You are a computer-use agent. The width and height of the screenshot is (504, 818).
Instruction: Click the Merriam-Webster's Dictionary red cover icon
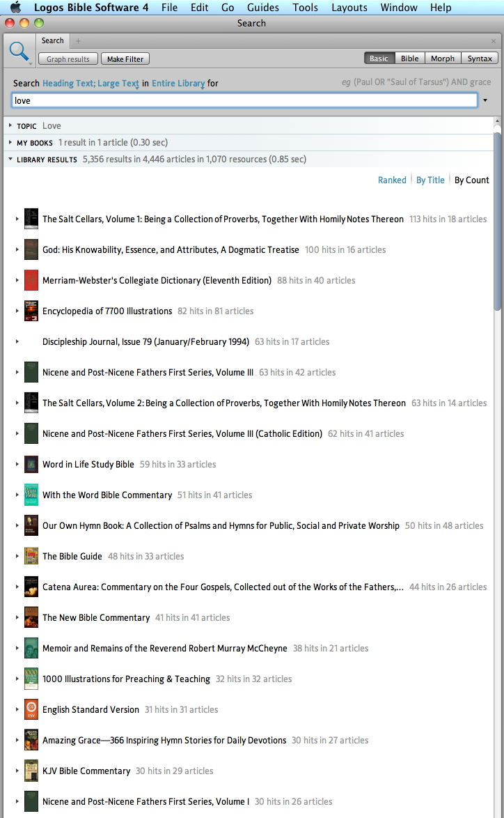[x=31, y=280]
